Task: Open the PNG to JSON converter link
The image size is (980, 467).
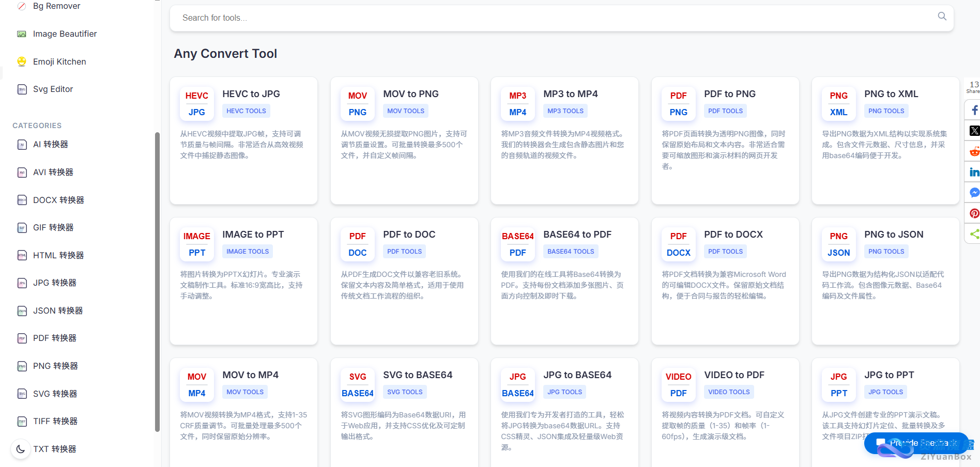Action: click(893, 235)
